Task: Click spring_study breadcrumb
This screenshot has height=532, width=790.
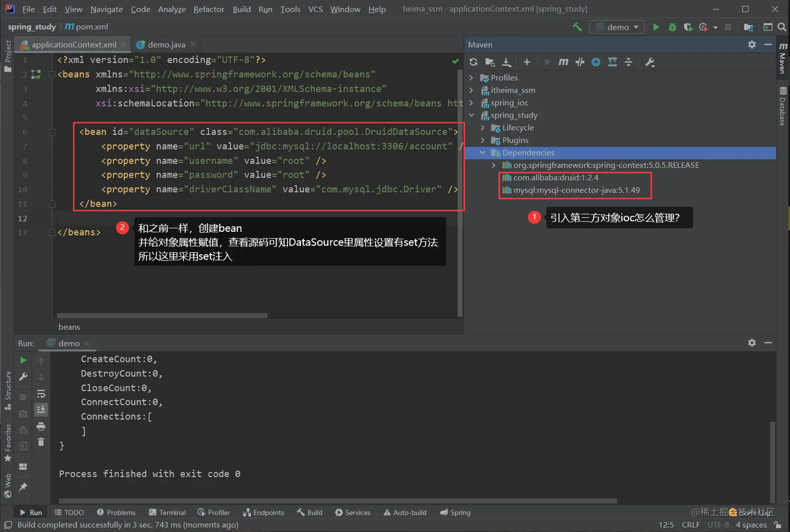Action: 32,27
